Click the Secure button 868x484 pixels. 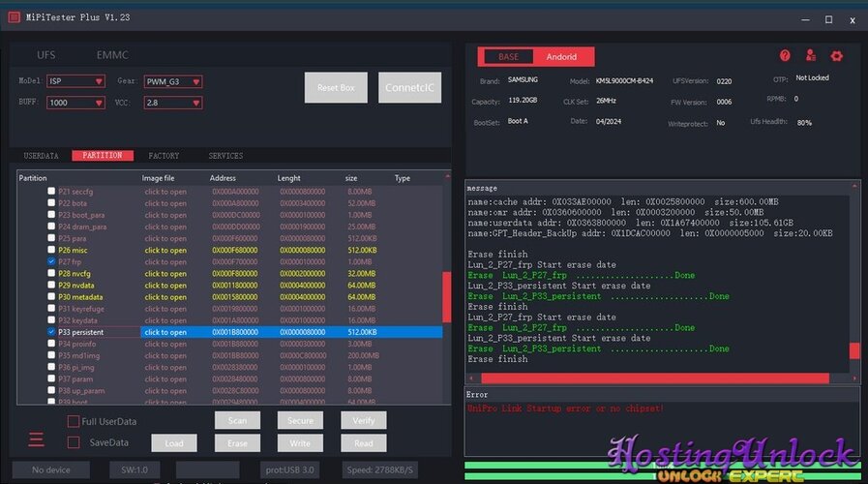click(300, 420)
